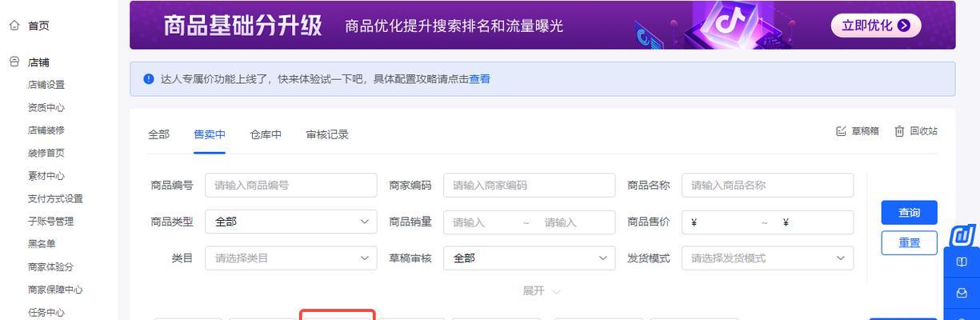The image size is (980, 320).
Task: Open 支付方式设置 in sidebar
Action: [55, 198]
